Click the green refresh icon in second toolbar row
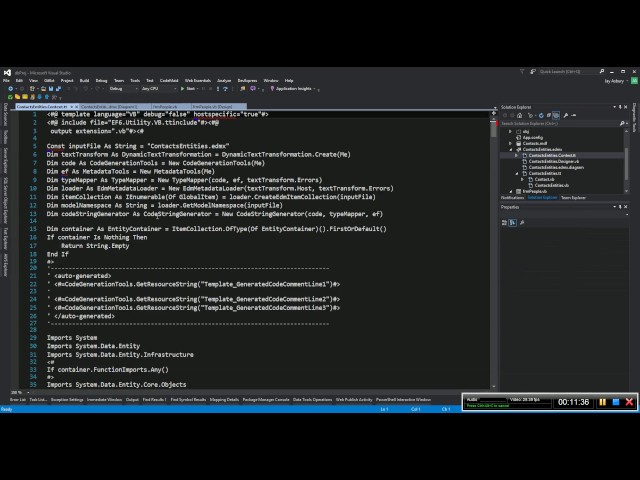Image resolution: width=640 pixels, height=480 pixels. tap(10, 97)
